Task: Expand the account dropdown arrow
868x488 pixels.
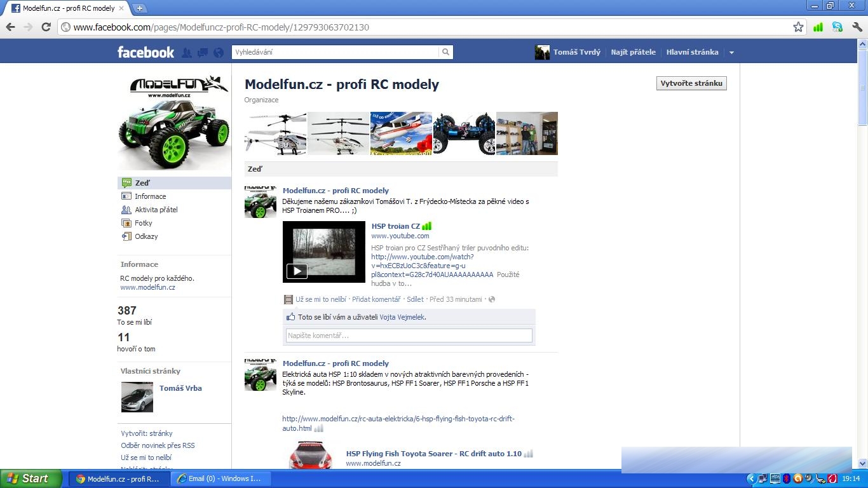Action: pos(731,53)
